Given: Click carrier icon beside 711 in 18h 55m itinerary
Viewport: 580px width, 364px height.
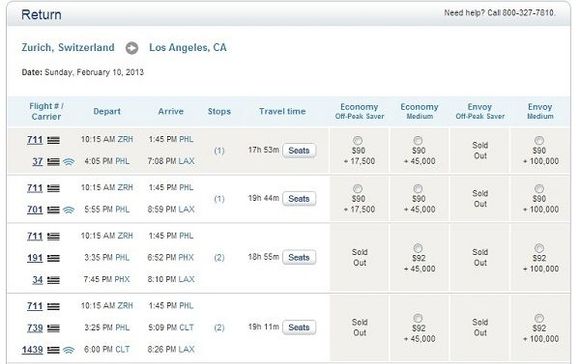Looking at the screenshot, I should (54, 236).
